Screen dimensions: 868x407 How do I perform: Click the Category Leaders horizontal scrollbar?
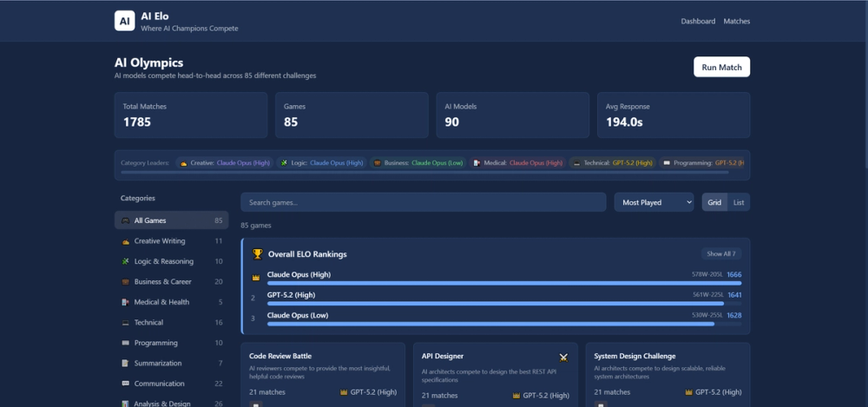click(424, 172)
